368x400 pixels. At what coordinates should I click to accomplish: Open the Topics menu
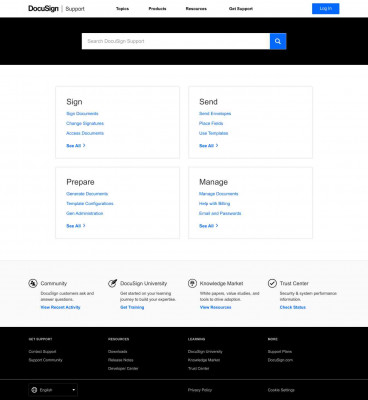tap(122, 9)
